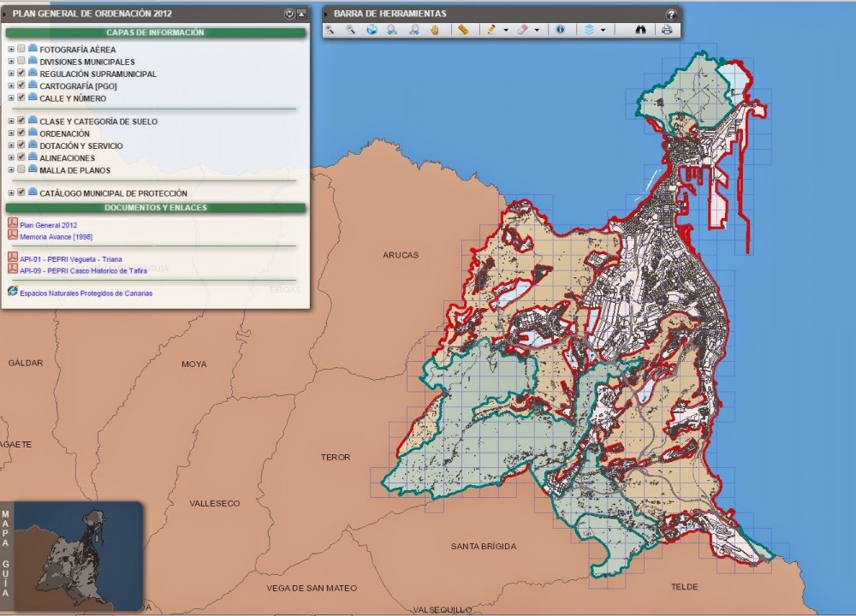Open the pencil draw tool dropdown arrow
Image resolution: width=856 pixels, height=616 pixels.
click(x=506, y=30)
